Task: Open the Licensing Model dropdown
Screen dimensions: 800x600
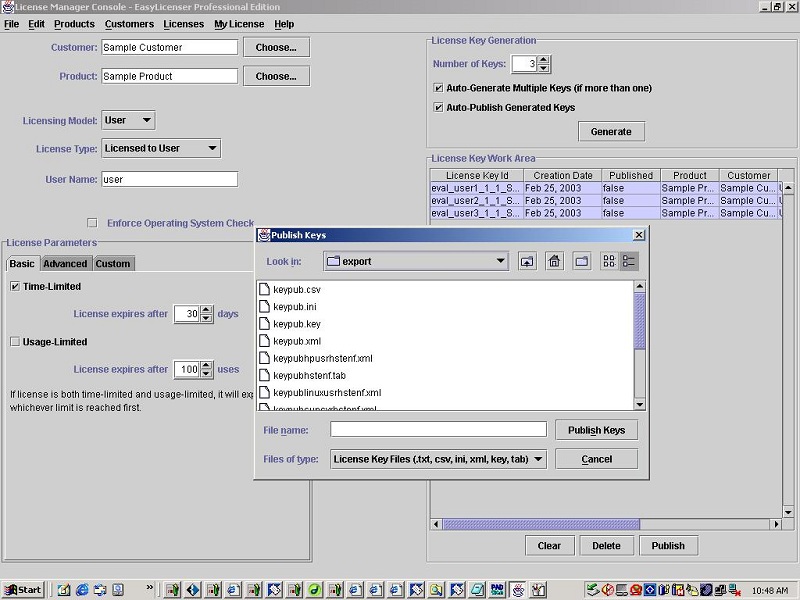Action: [x=128, y=120]
